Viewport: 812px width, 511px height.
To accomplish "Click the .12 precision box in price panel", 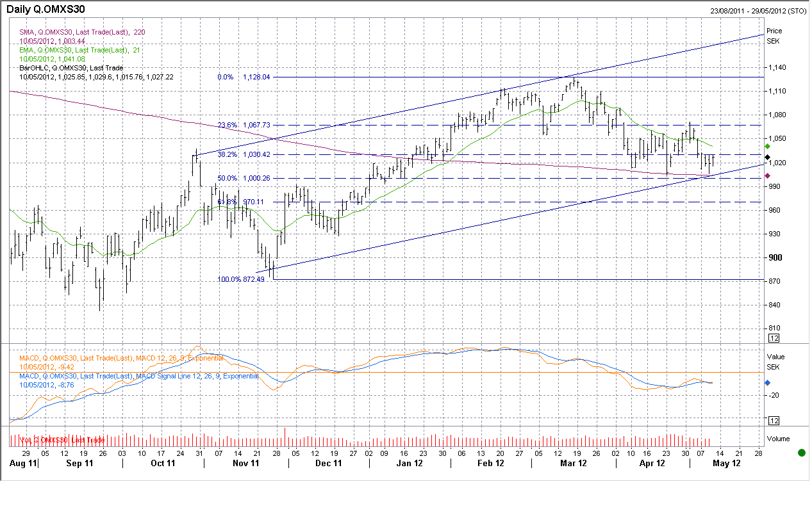I will pyautogui.click(x=774, y=337).
